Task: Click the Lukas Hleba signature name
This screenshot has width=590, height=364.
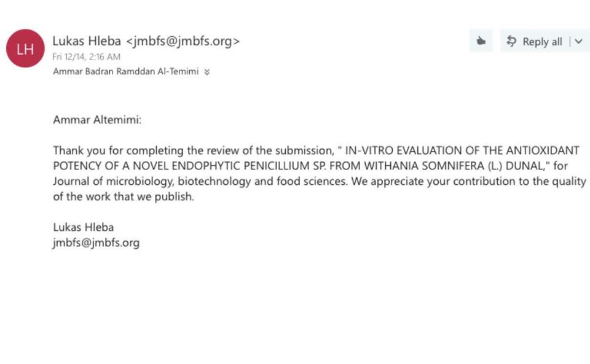Action: (84, 227)
